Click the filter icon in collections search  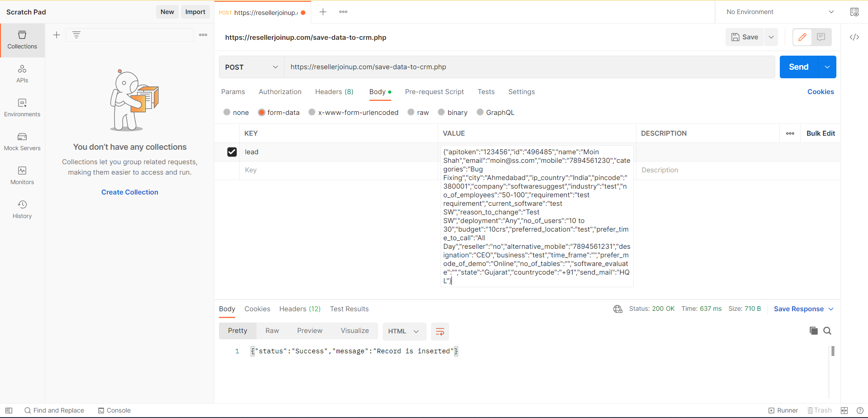[x=76, y=35]
